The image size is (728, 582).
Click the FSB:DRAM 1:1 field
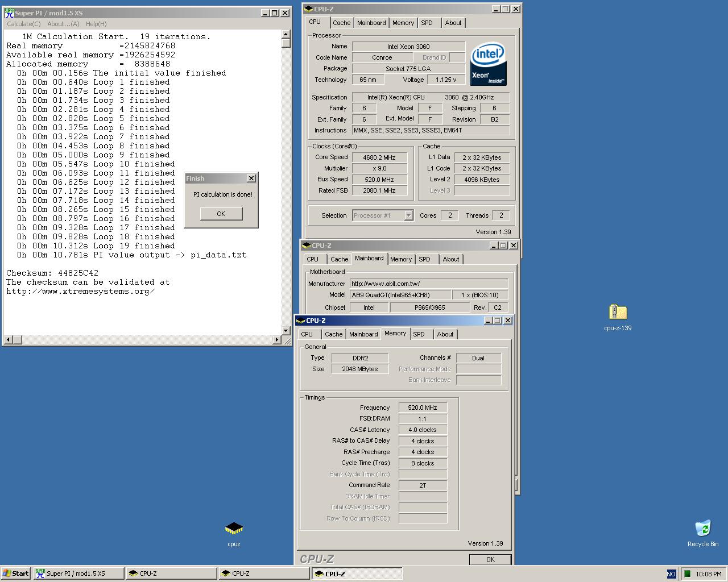[423, 419]
